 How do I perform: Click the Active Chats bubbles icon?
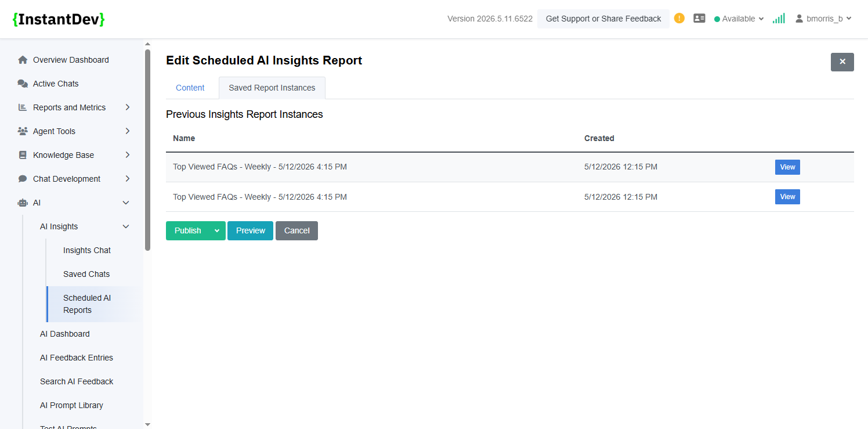(23, 84)
